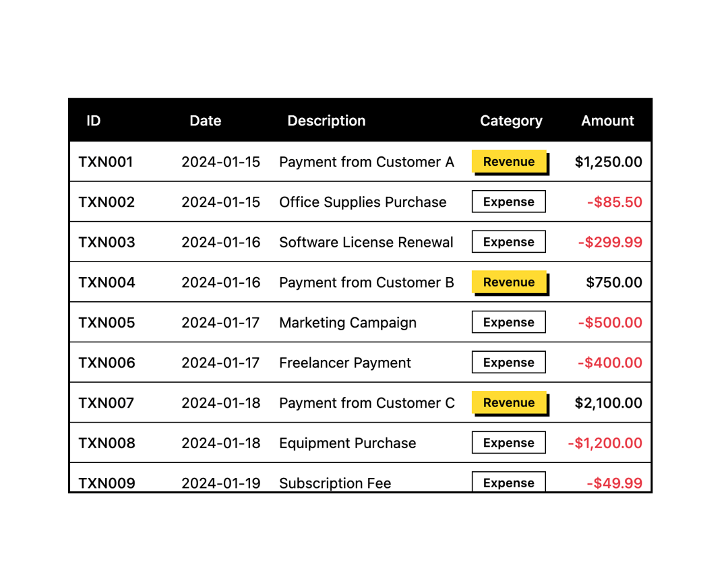Click description Payment from Customer A
728x583 pixels.
tap(367, 162)
